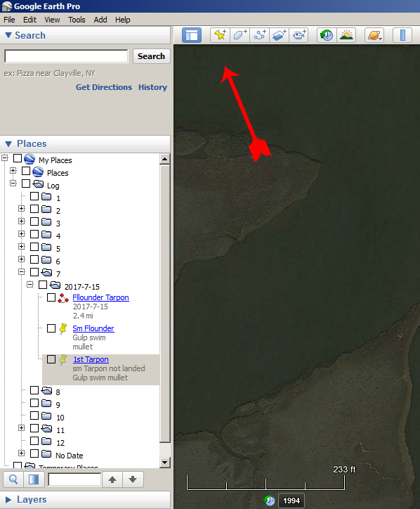Viewport: 420px width, 509px height.
Task: Focus the main search text field
Action: pos(66,56)
